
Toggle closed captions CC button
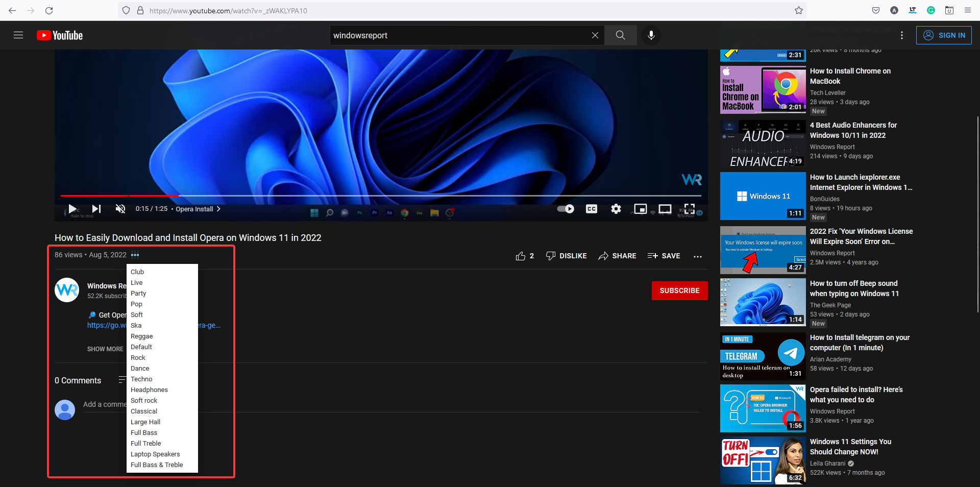[x=592, y=209]
